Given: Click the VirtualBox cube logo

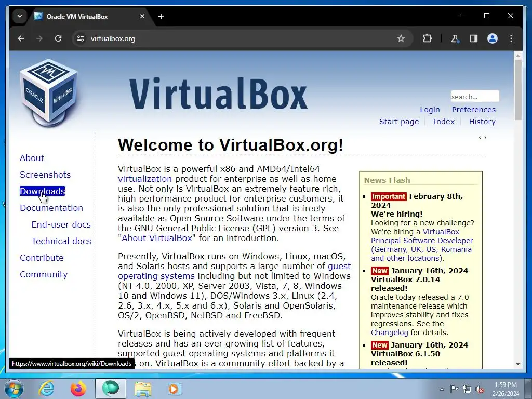Looking at the screenshot, I should [x=49, y=92].
